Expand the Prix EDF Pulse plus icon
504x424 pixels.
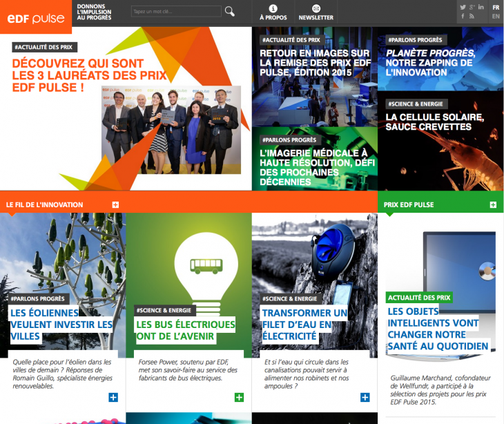493,205
